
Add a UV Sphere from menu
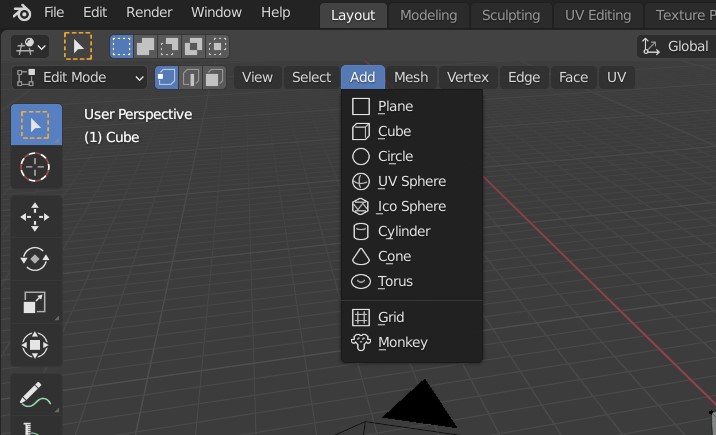(411, 181)
